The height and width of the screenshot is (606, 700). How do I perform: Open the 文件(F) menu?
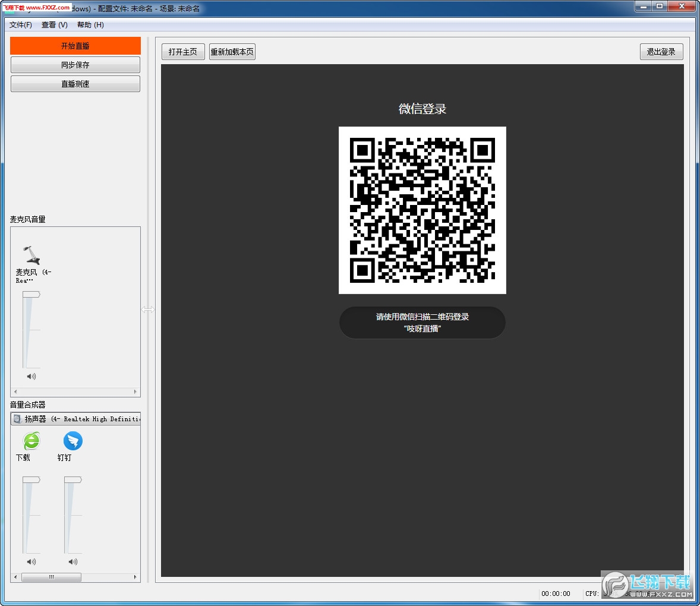pyautogui.click(x=21, y=25)
